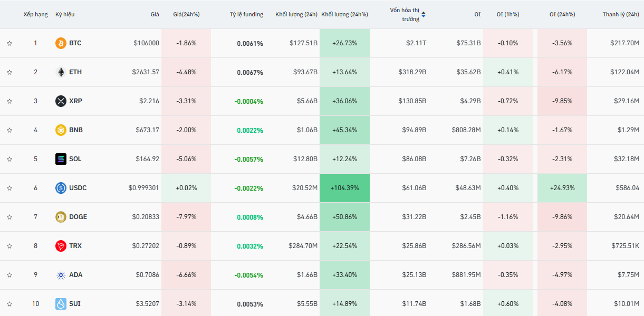Click the Ethereum diamond logo icon
644x316 pixels.
61,72
